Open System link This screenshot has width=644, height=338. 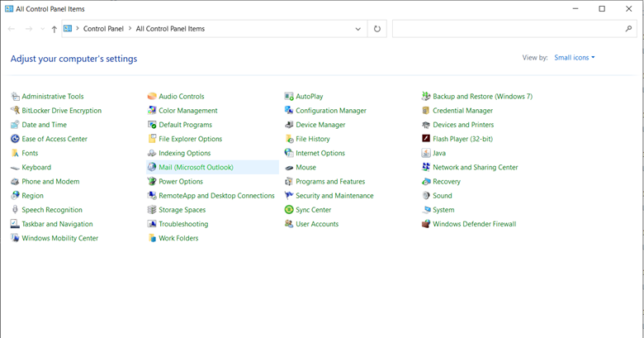(x=443, y=210)
